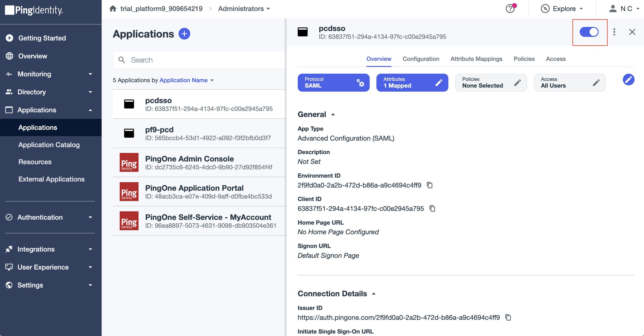The width and height of the screenshot is (644, 336).
Task: Select the pf9-pcd application
Action: [x=199, y=133]
